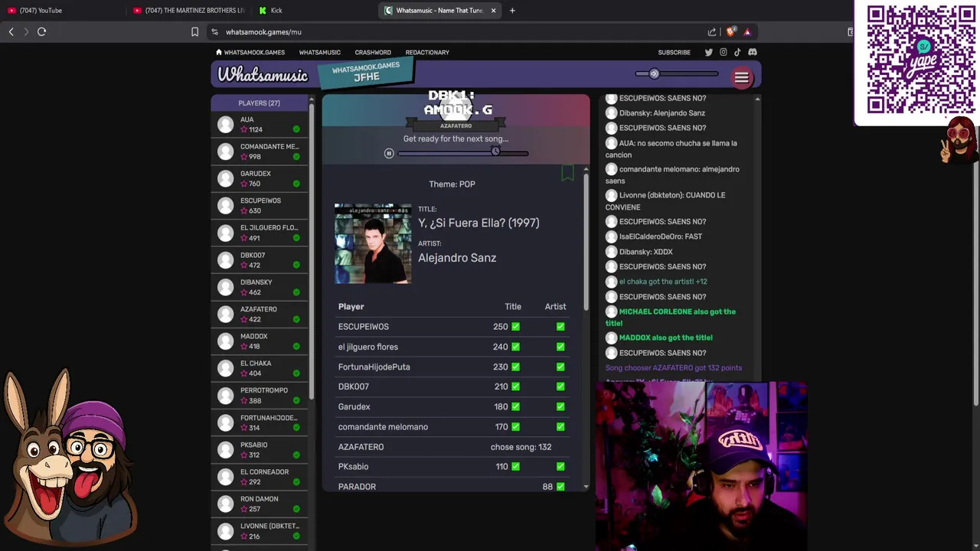Viewport: 980px width, 551px height.
Task: Click comandante melomano title checkmark
Action: coord(515,427)
